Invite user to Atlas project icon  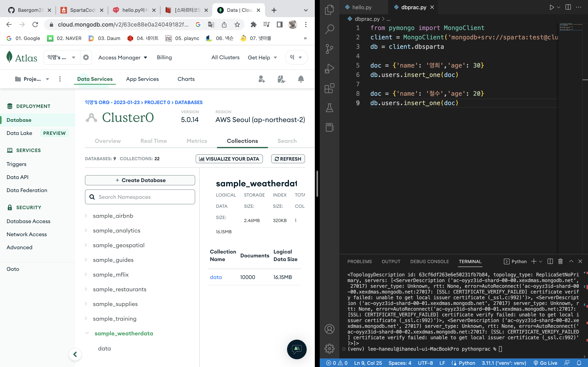point(262,79)
